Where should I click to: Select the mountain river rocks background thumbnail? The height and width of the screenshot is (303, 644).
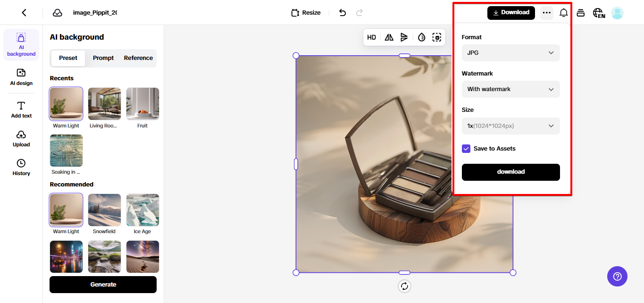(x=104, y=257)
